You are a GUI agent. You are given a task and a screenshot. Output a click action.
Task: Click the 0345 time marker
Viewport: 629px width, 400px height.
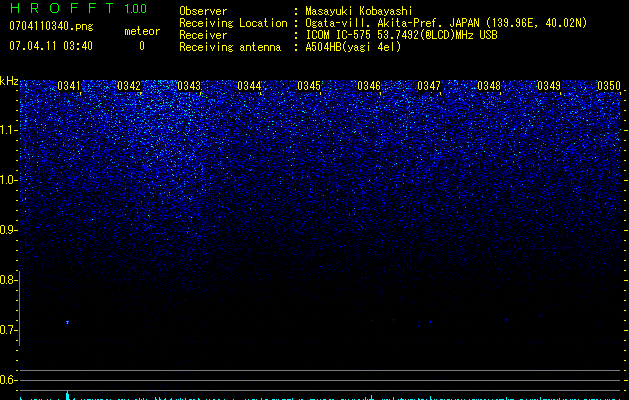[x=309, y=86]
